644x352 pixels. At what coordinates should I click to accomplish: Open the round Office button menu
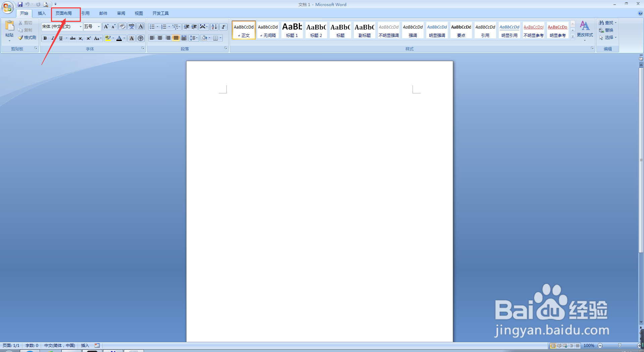[x=7, y=7]
